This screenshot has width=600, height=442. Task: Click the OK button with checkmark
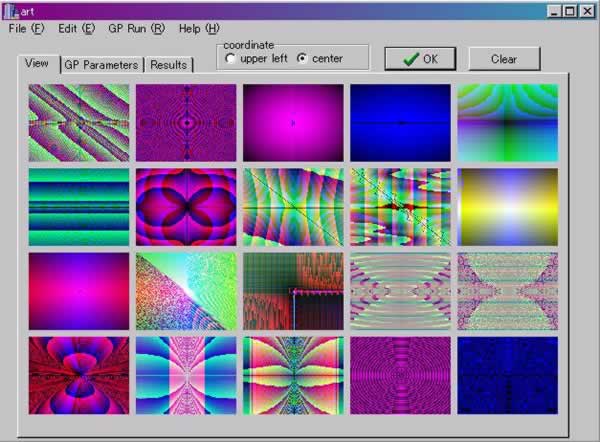420,59
